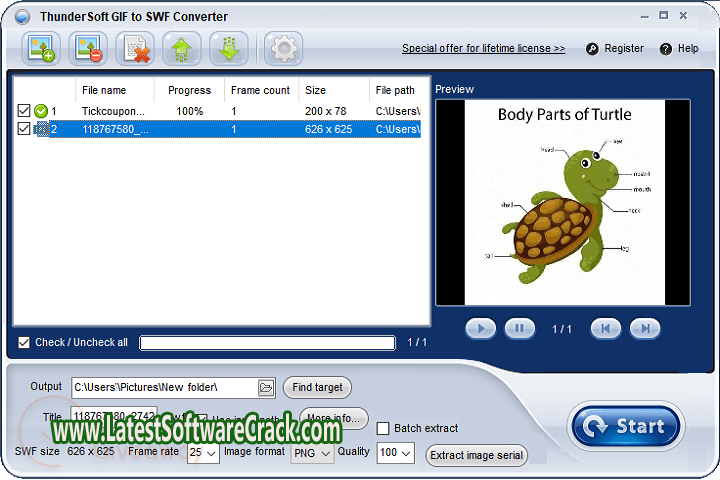
Task: Open the Quality dropdown
Action: [395, 454]
